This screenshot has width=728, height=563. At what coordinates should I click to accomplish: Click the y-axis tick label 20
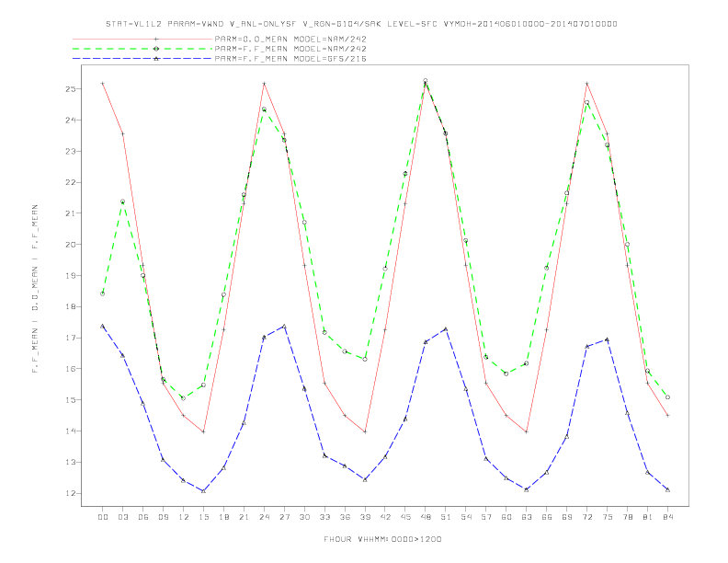(x=71, y=245)
